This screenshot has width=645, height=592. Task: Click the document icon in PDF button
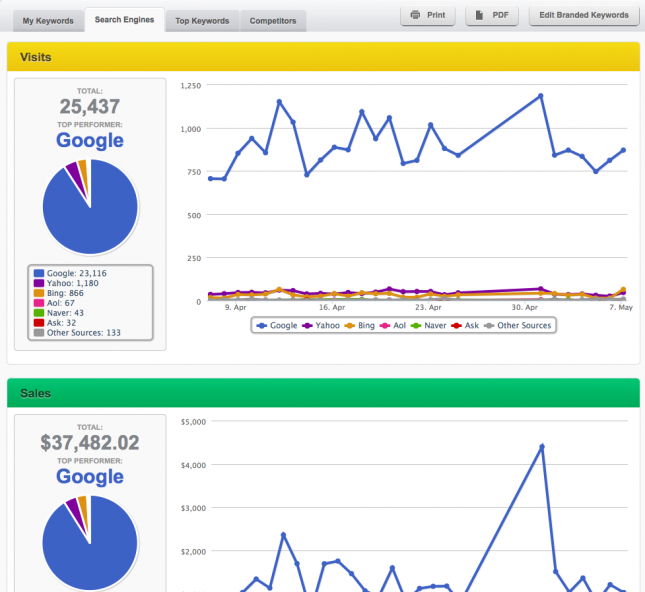[479, 15]
